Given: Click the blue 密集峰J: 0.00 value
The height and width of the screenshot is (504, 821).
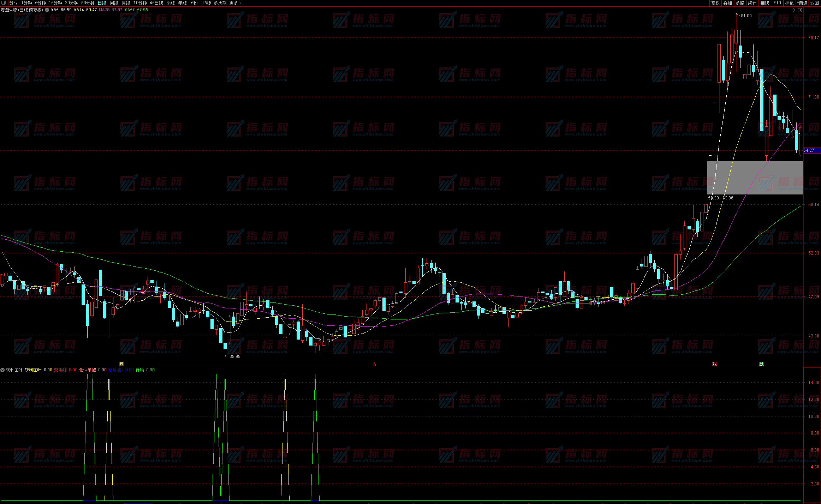Looking at the screenshot, I should (x=121, y=370).
